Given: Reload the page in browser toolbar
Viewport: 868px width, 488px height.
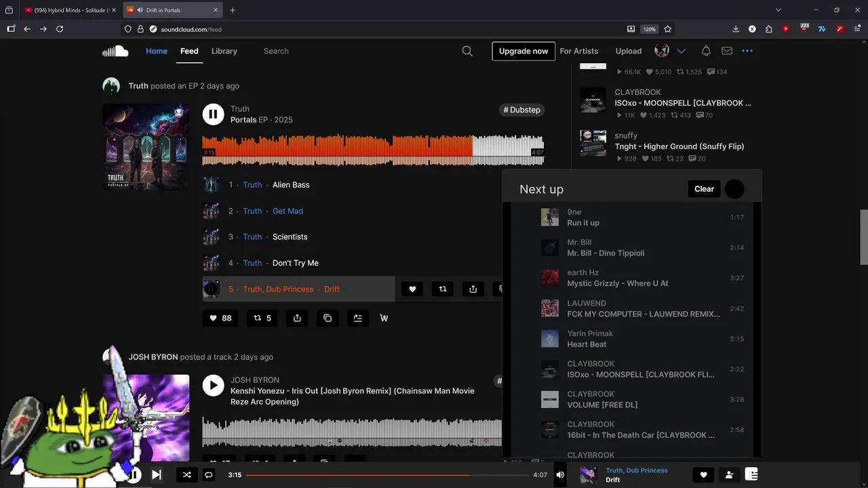Looking at the screenshot, I should [x=60, y=29].
